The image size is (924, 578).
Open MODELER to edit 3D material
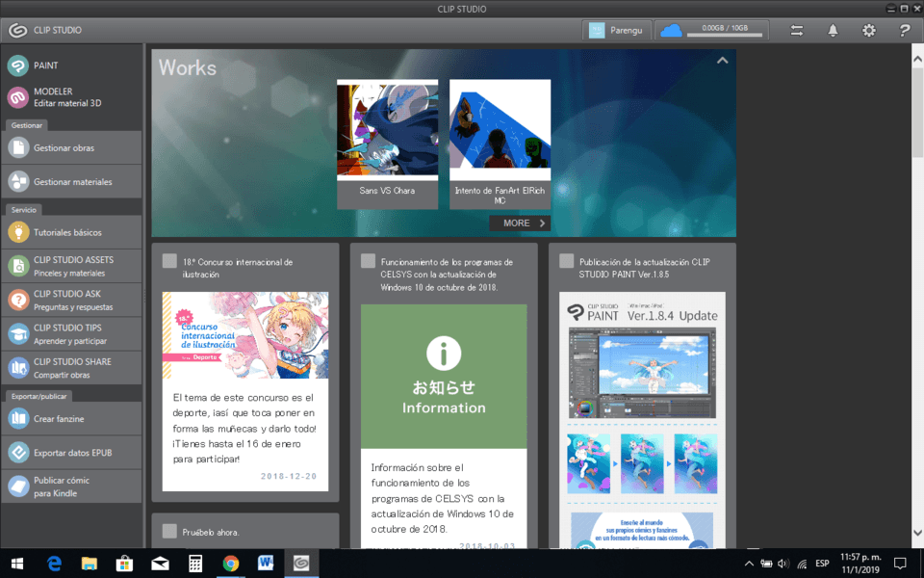(x=70, y=97)
